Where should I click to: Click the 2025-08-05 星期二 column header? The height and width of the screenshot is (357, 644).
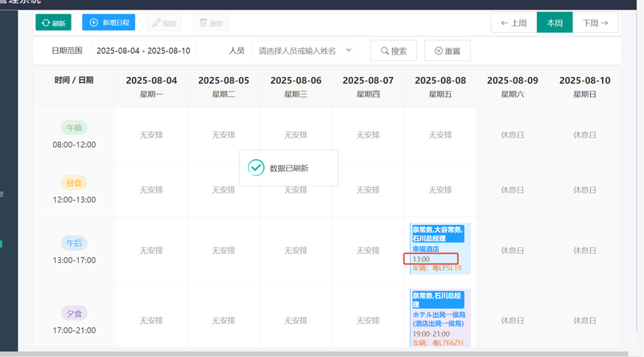coord(224,87)
